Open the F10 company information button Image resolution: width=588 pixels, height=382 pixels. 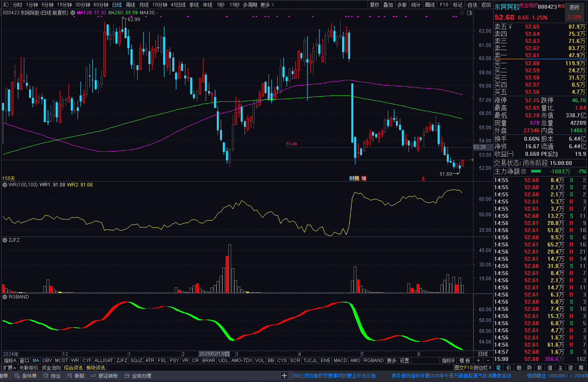coord(444,5)
